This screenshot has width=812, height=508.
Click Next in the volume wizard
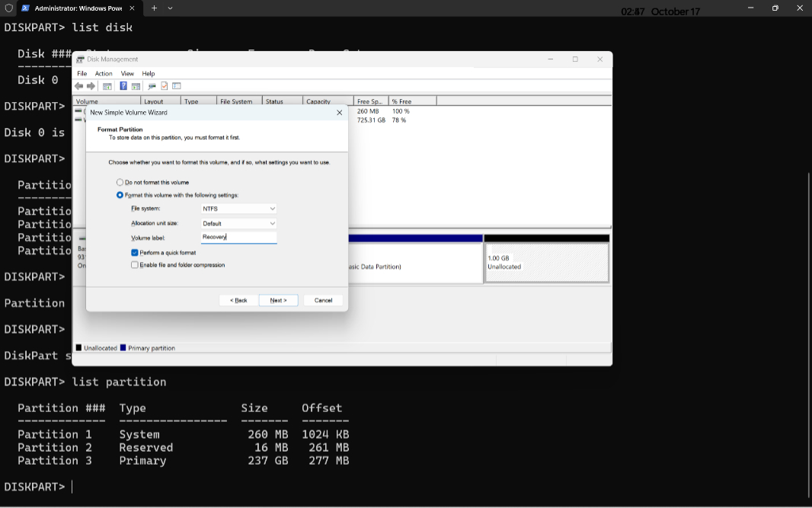click(278, 301)
